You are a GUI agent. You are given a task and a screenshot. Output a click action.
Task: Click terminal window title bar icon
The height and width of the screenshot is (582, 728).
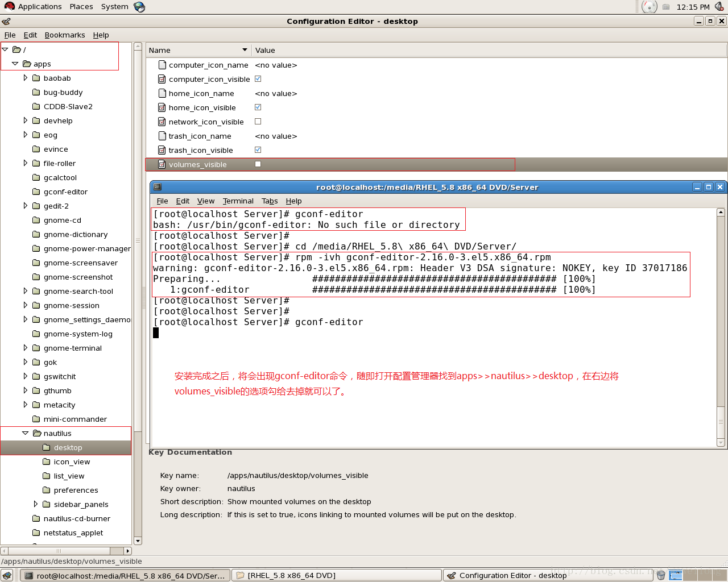tap(158, 187)
